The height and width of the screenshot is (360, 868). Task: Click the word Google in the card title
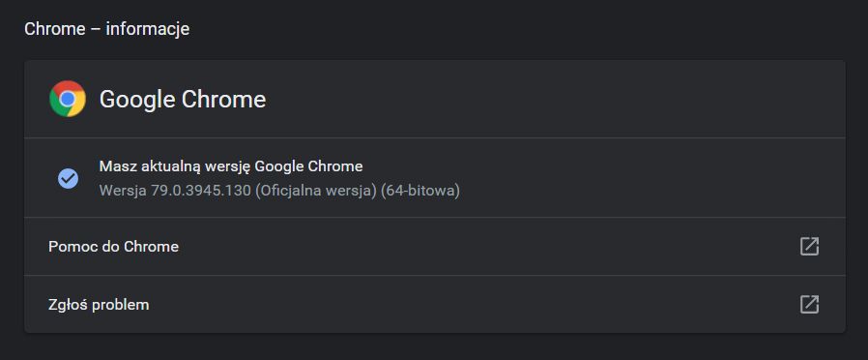click(x=137, y=101)
